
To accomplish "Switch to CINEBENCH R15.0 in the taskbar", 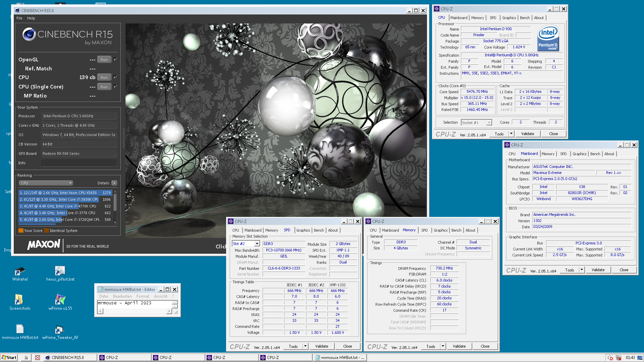I will pyautogui.click(x=70, y=358).
